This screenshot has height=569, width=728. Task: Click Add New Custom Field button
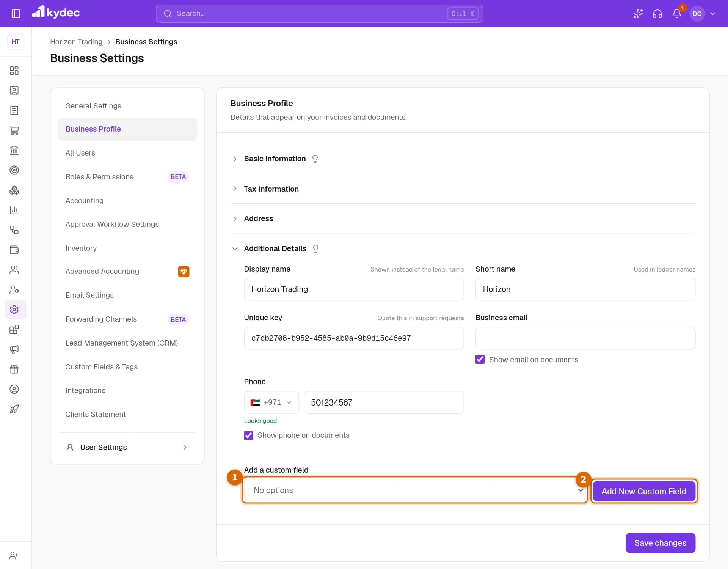(643, 491)
